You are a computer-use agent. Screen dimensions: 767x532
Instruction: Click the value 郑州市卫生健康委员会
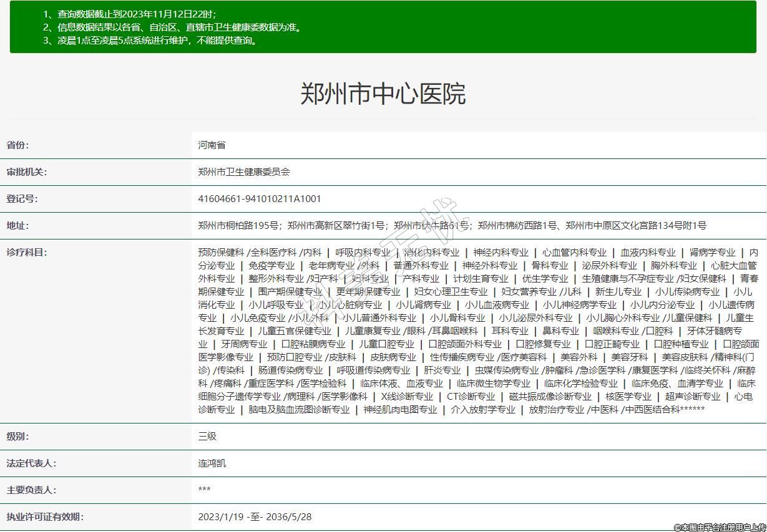[244, 172]
